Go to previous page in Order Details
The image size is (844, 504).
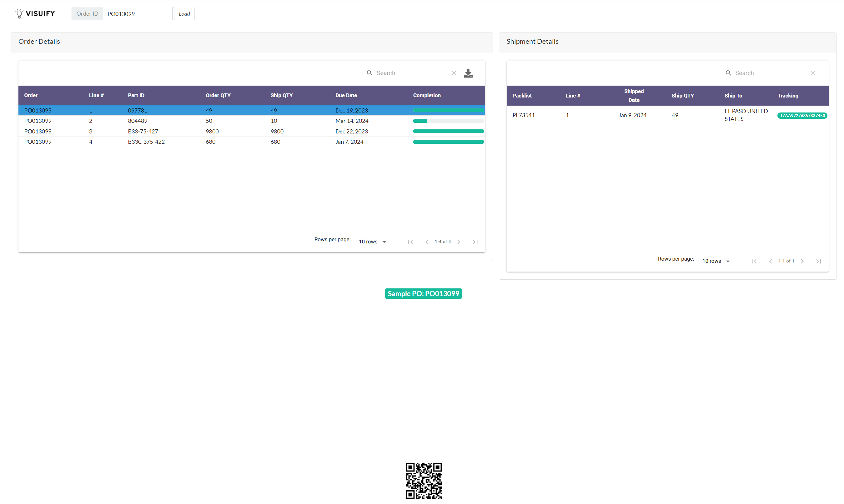(x=427, y=242)
